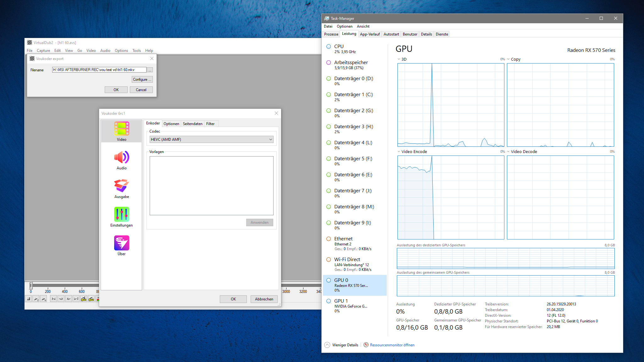Image resolution: width=644 pixels, height=362 pixels.
Task: Go to previous keyframe (yellow key)
Action: (x=84, y=299)
